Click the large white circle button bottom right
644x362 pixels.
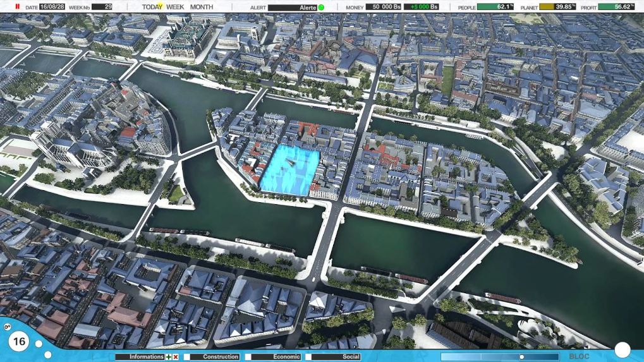[x=623, y=350]
